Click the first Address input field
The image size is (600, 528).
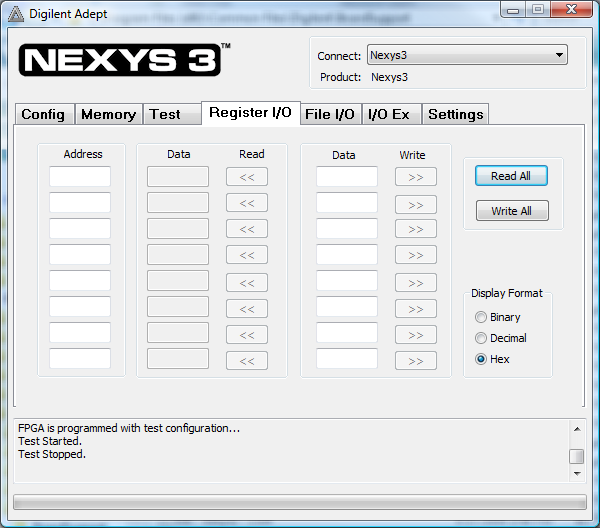pos(80,176)
